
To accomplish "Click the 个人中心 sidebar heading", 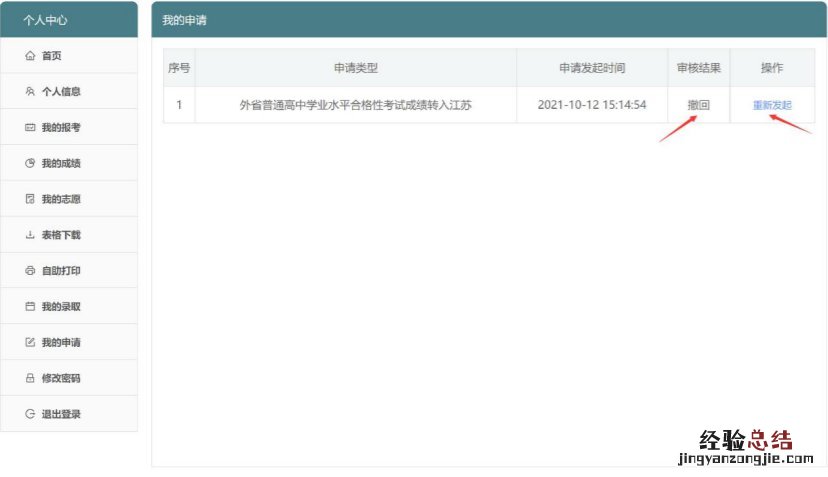I will [45, 20].
